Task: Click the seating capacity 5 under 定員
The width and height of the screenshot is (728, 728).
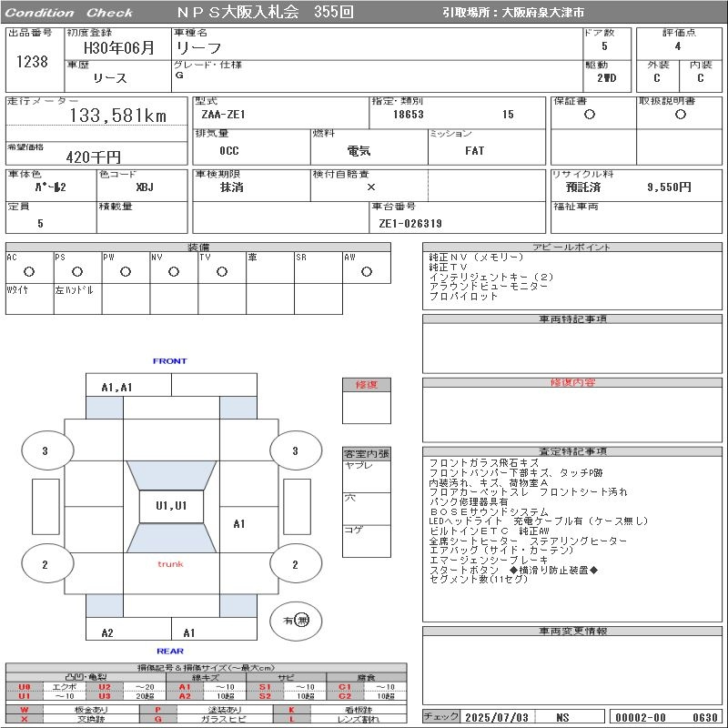Action: click(x=40, y=223)
